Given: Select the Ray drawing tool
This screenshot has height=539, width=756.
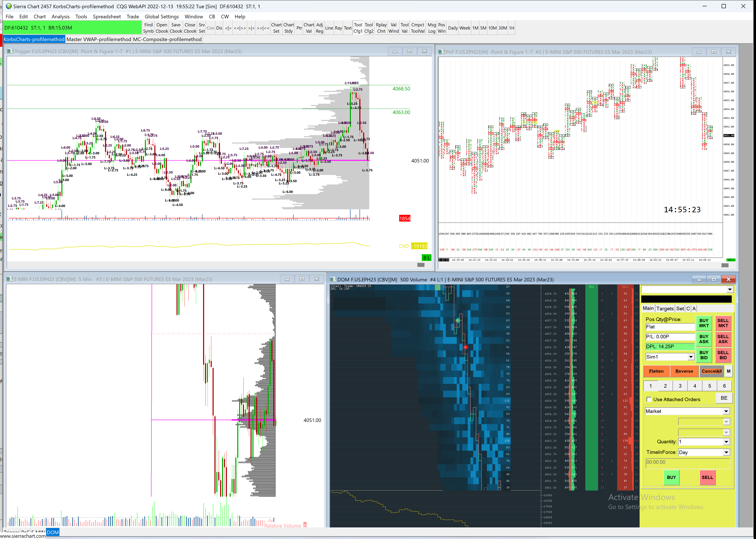Looking at the screenshot, I should (x=338, y=28).
